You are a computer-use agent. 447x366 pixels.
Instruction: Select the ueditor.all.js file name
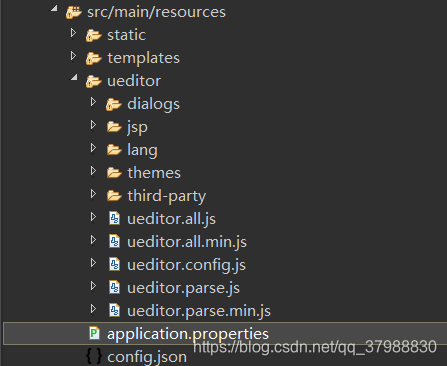171,219
